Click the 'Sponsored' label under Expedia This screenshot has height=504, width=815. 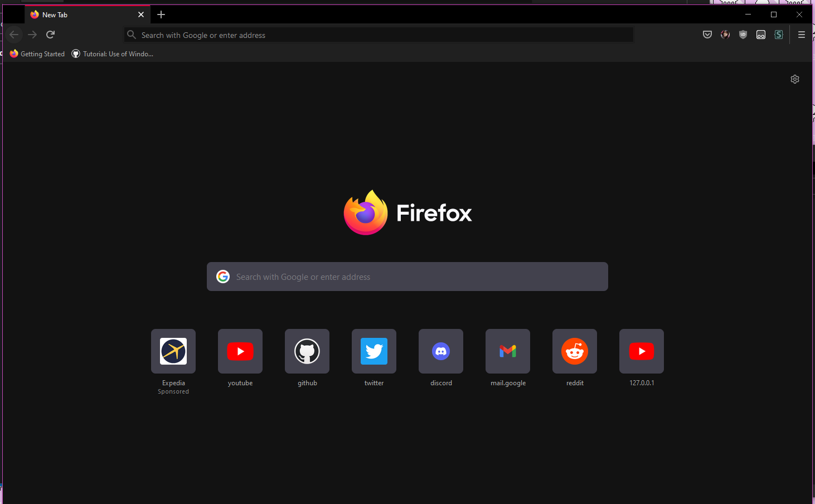pyautogui.click(x=173, y=392)
